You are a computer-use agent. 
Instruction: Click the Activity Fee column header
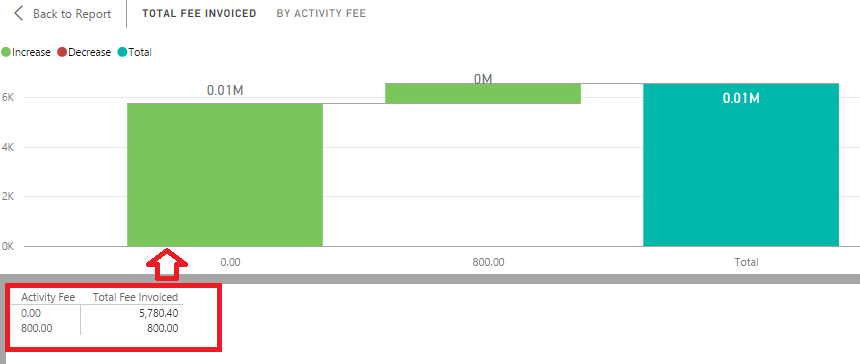pos(48,297)
